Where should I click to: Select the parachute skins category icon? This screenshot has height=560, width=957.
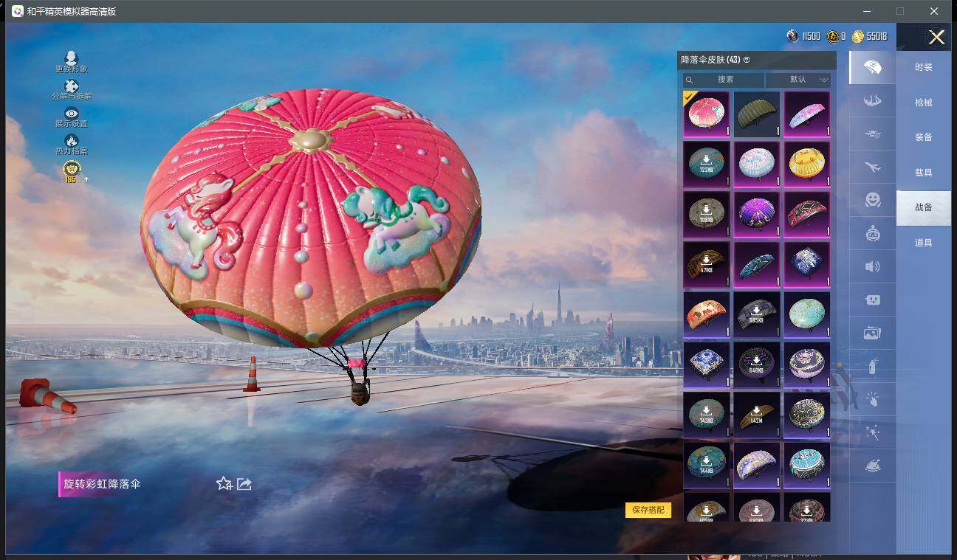coord(872,67)
